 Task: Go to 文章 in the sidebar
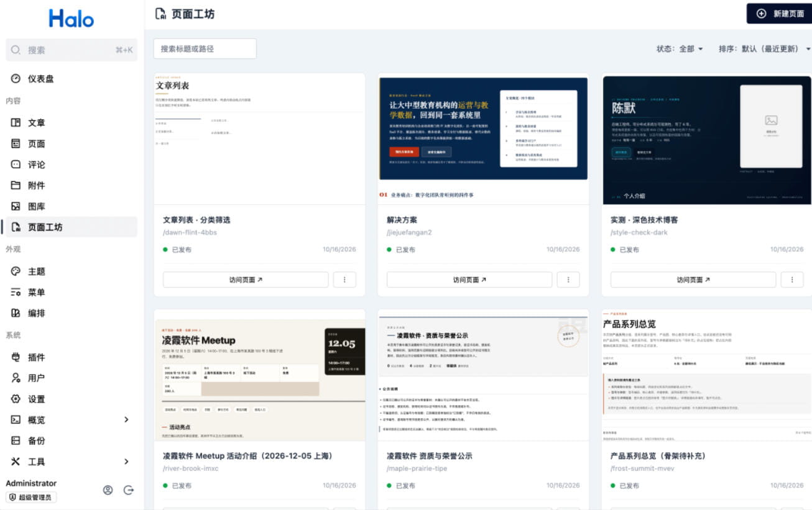click(x=72, y=122)
